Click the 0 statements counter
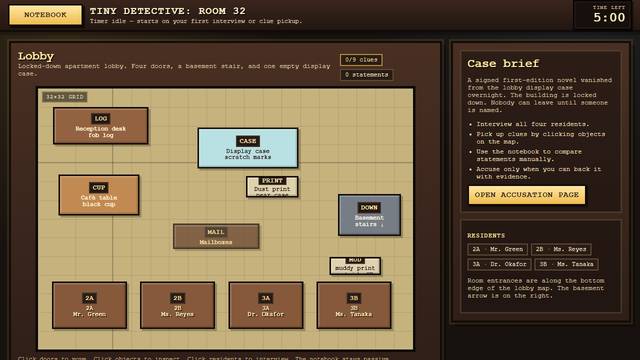The height and width of the screenshot is (360, 640). (367, 75)
